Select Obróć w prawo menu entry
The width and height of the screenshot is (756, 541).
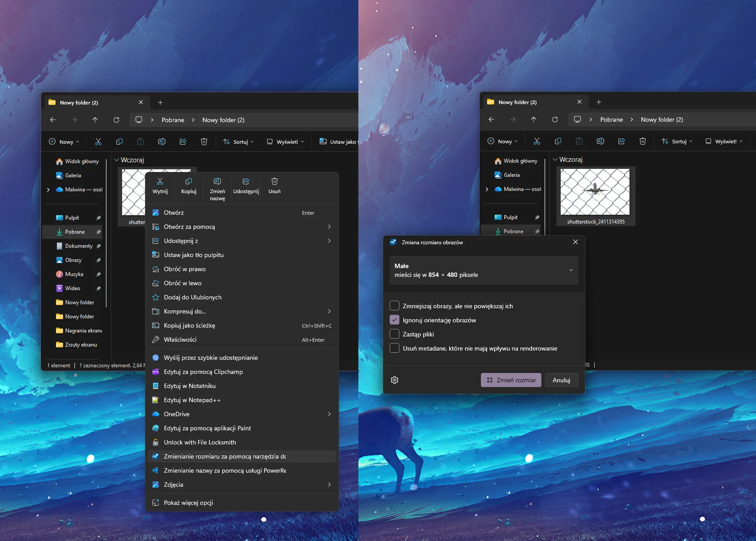[185, 269]
